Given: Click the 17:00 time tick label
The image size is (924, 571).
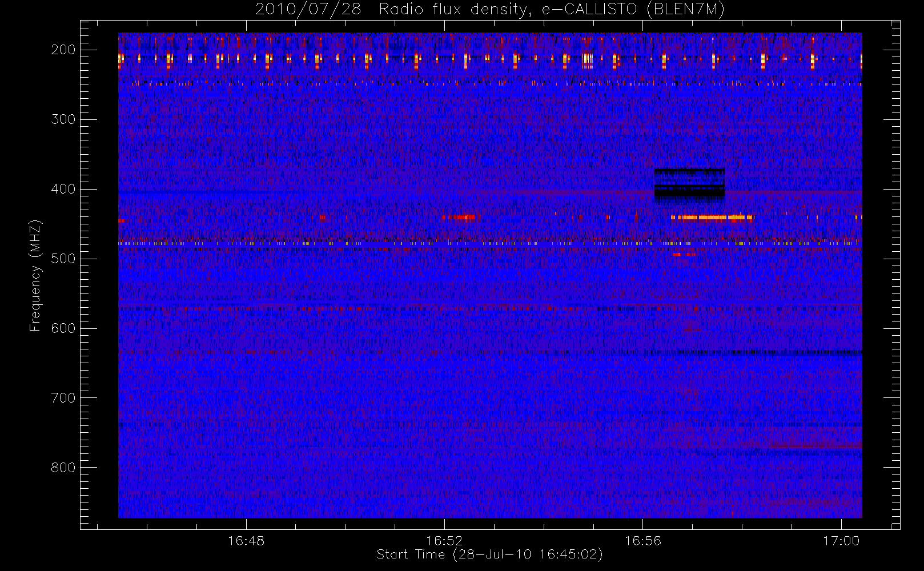Looking at the screenshot, I should pos(841,541).
